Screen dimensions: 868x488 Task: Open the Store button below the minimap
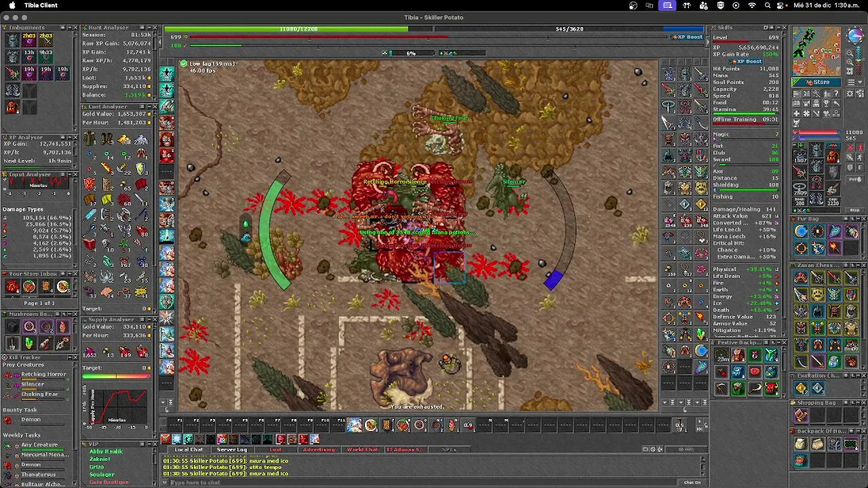pos(817,82)
